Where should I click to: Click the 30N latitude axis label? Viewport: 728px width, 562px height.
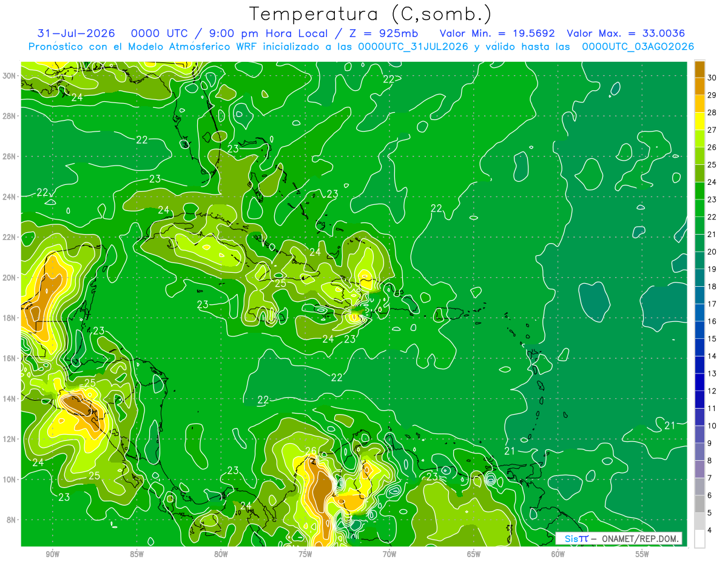click(x=10, y=75)
